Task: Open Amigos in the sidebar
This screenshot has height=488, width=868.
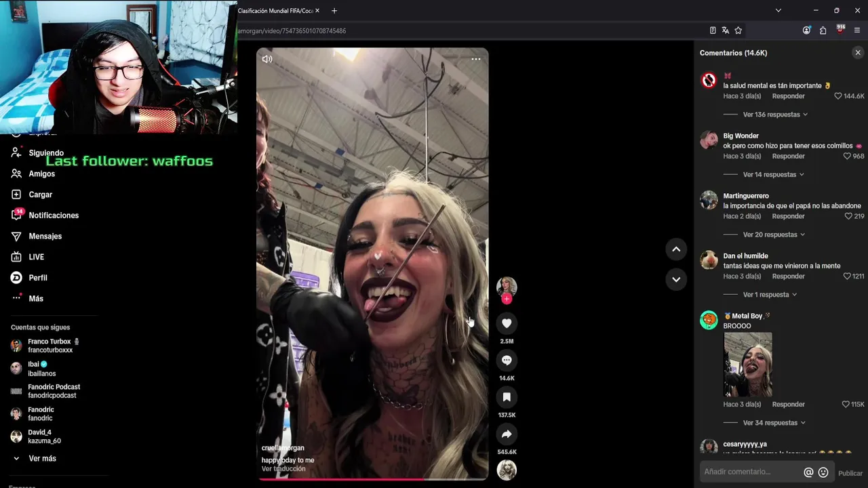Action: coord(41,174)
